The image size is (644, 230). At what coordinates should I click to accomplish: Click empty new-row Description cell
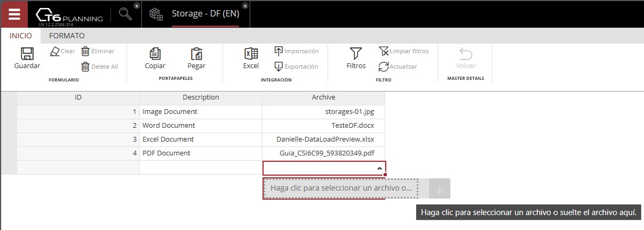coord(201,167)
